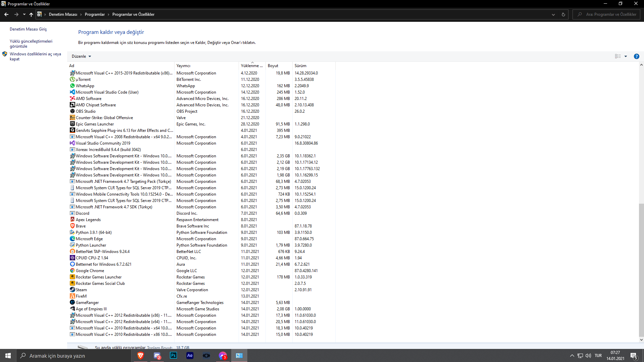
Task: Expand chevron after Programlar breadcrumb
Action: [108, 14]
